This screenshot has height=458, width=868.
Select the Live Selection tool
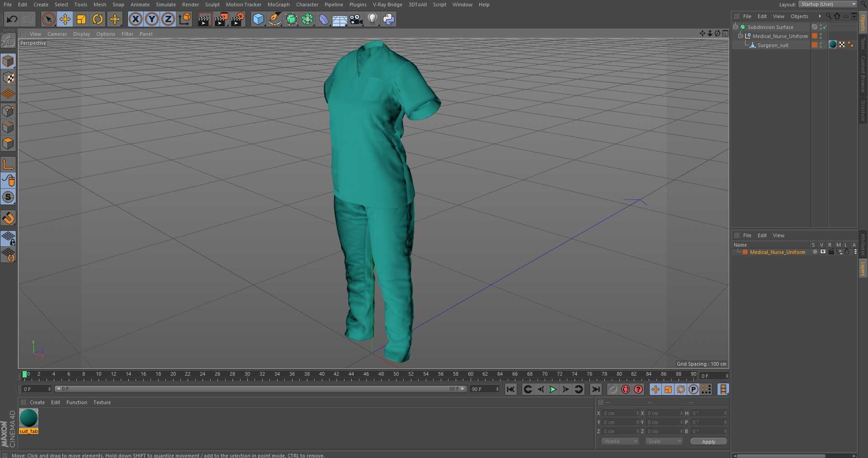tap(48, 19)
